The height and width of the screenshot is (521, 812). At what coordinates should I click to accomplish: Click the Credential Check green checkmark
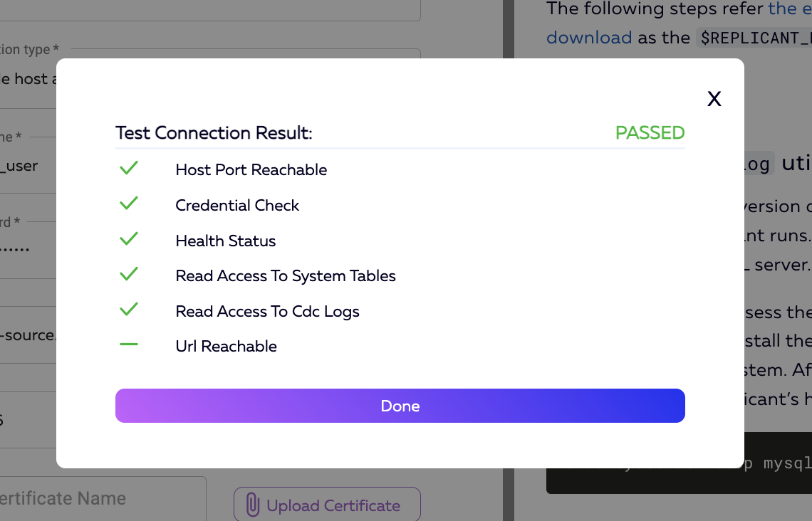(129, 204)
